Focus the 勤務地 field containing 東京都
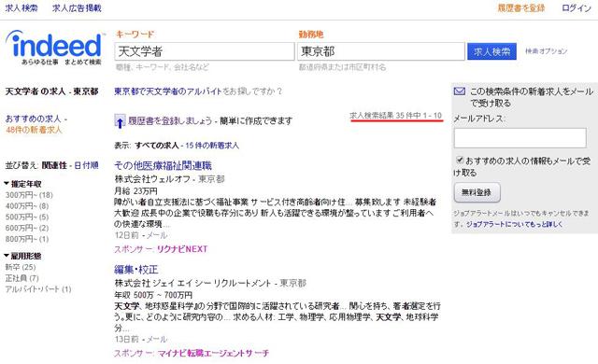 pyautogui.click(x=381, y=51)
